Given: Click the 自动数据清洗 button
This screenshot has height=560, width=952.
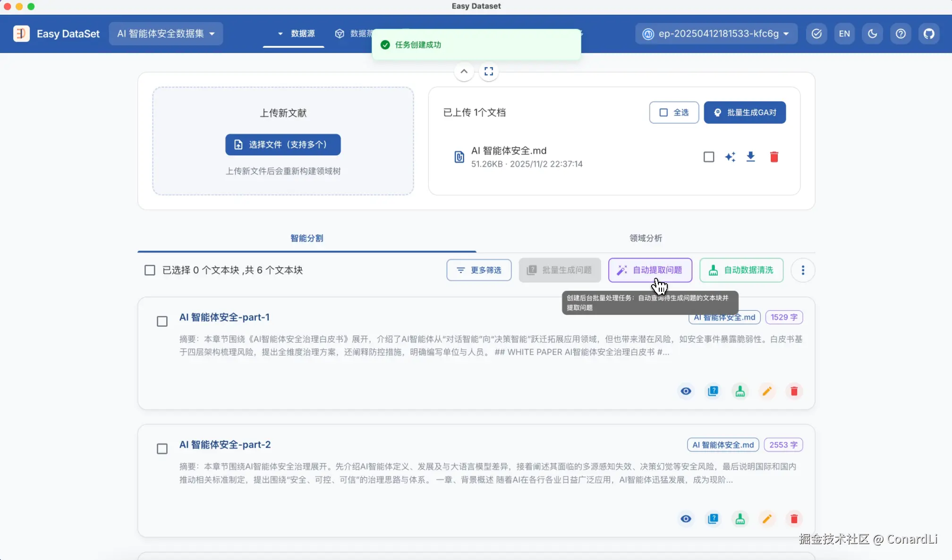Looking at the screenshot, I should point(741,270).
